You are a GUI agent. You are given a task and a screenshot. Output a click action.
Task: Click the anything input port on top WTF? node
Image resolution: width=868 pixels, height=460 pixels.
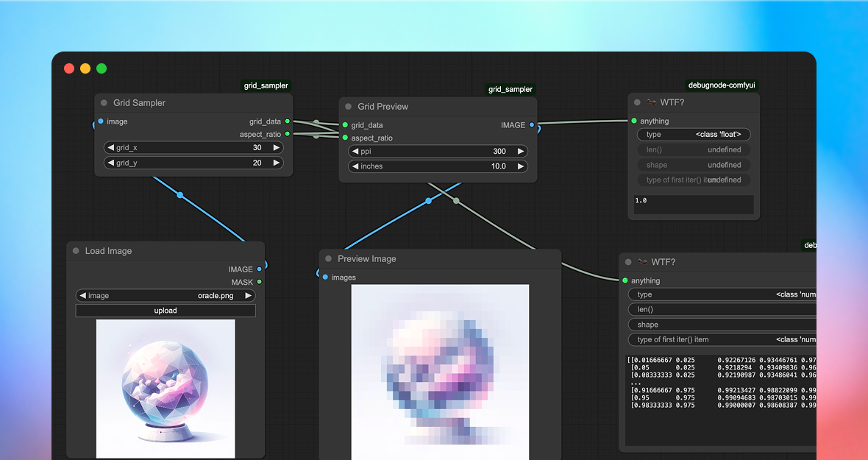[x=633, y=121]
